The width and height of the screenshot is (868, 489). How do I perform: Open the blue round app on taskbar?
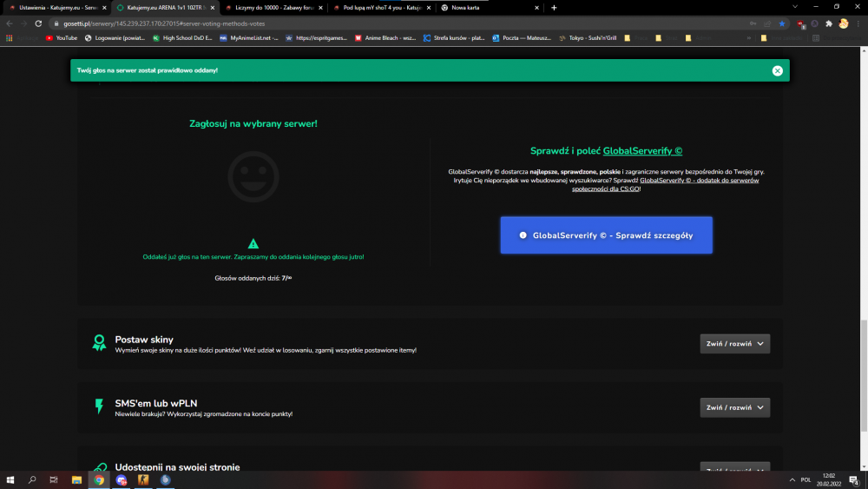pyautogui.click(x=165, y=480)
